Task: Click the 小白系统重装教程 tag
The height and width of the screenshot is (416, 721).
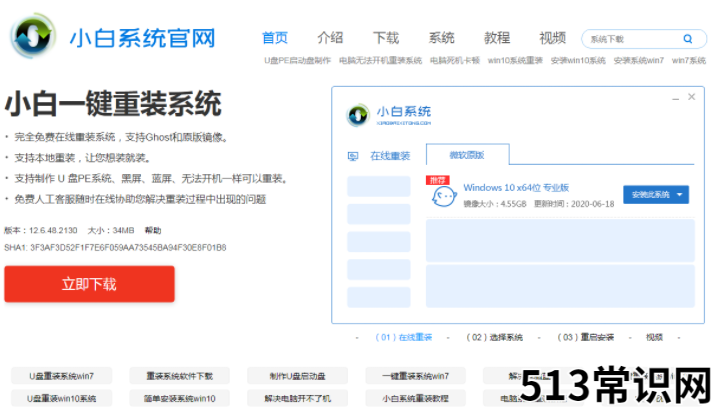Action: coord(416,398)
